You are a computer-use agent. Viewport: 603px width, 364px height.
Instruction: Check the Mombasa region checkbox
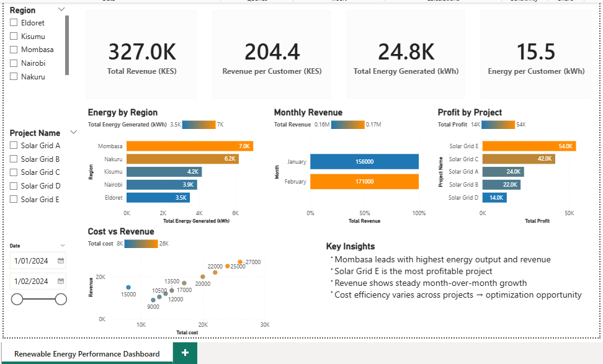pyautogui.click(x=14, y=50)
